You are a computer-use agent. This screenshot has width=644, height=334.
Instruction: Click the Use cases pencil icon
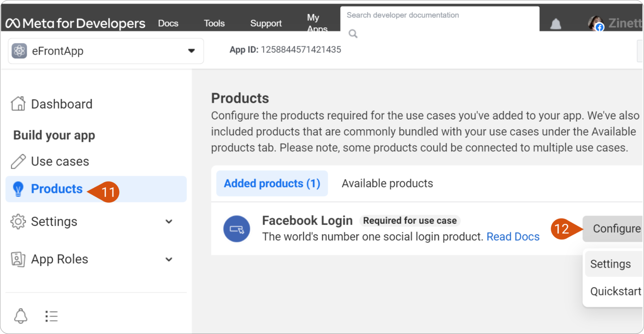coord(18,161)
